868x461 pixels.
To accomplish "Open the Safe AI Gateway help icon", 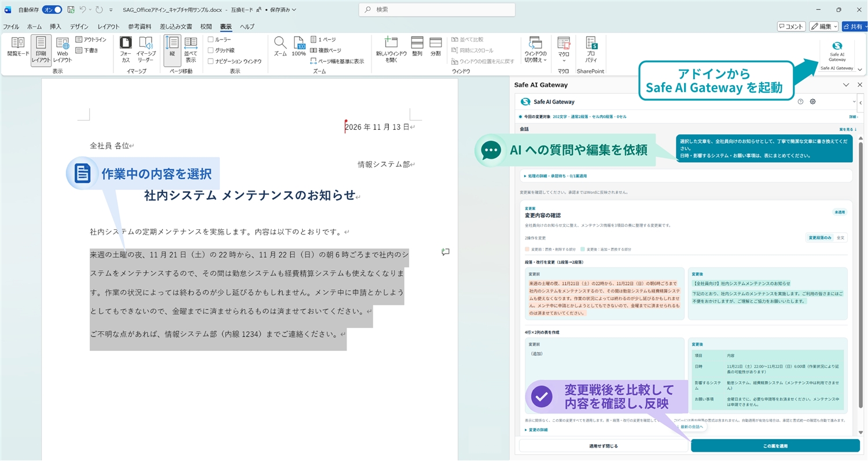I will tap(801, 101).
